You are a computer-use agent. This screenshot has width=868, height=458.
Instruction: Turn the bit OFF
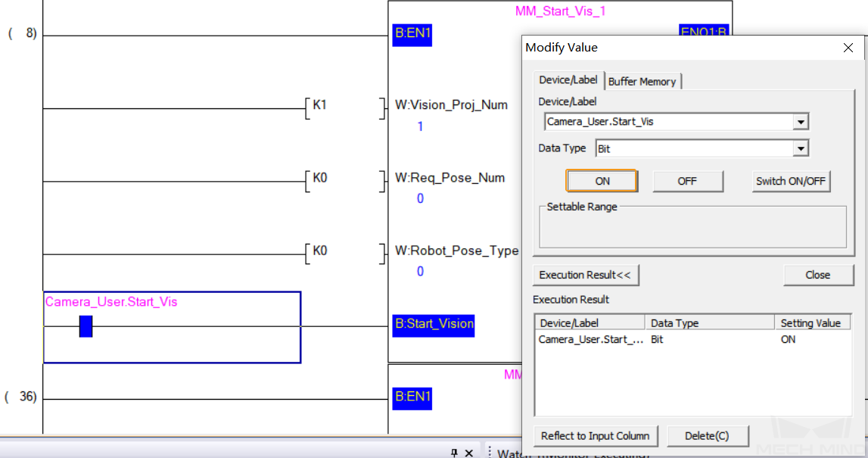tap(688, 181)
